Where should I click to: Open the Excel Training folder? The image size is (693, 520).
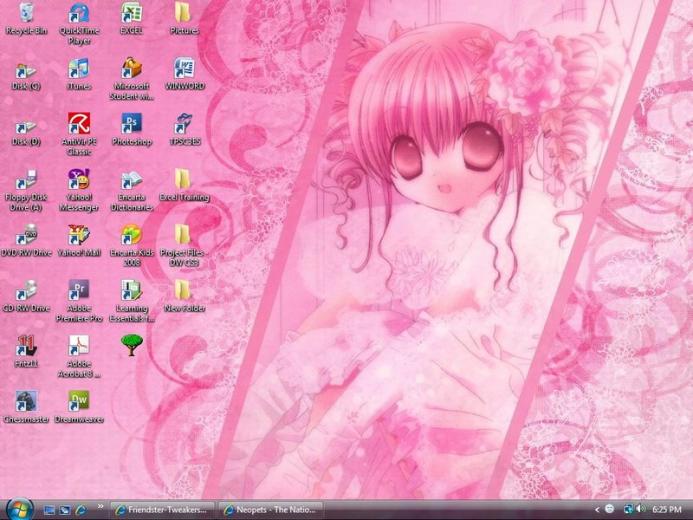pos(184,186)
